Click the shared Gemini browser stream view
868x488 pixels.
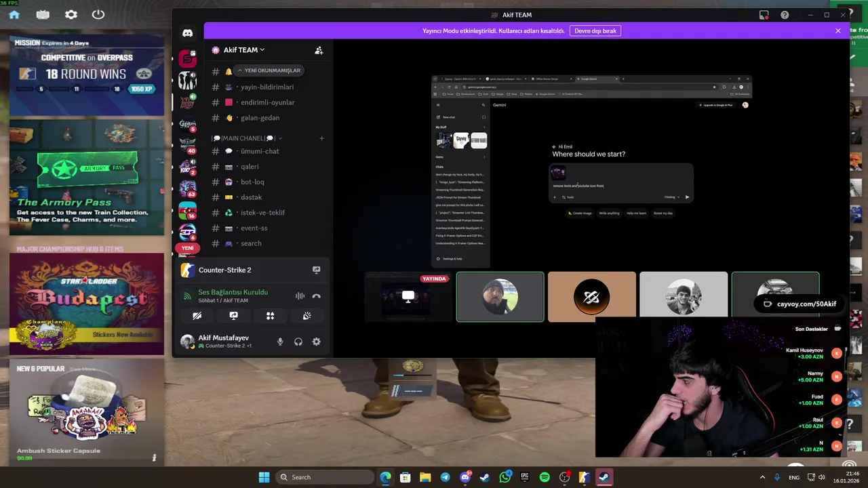[x=591, y=172]
